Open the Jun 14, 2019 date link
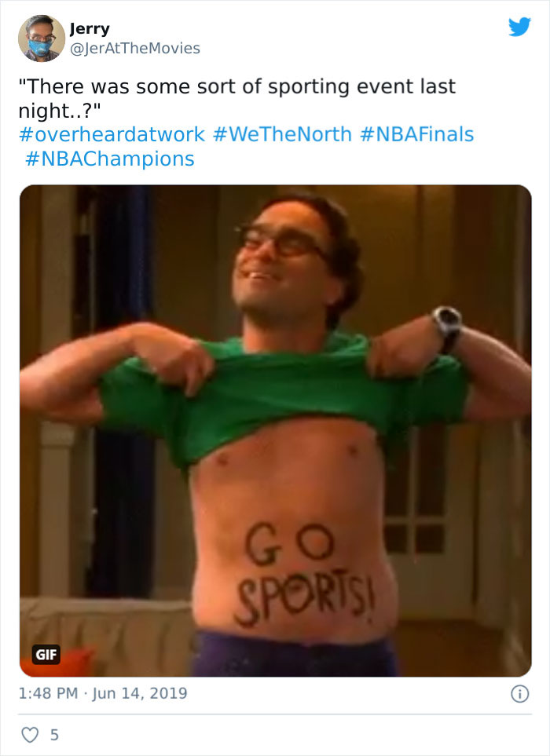The height and width of the screenshot is (756, 550). (x=139, y=693)
